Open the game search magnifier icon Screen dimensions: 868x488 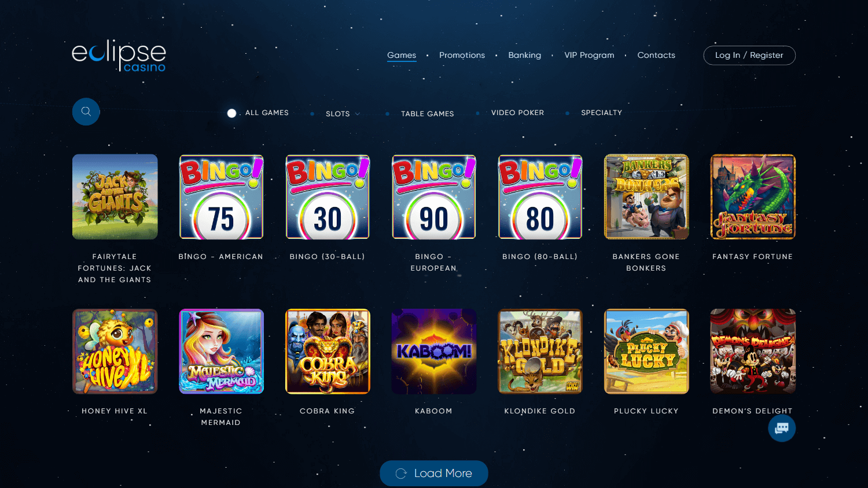[x=86, y=112]
